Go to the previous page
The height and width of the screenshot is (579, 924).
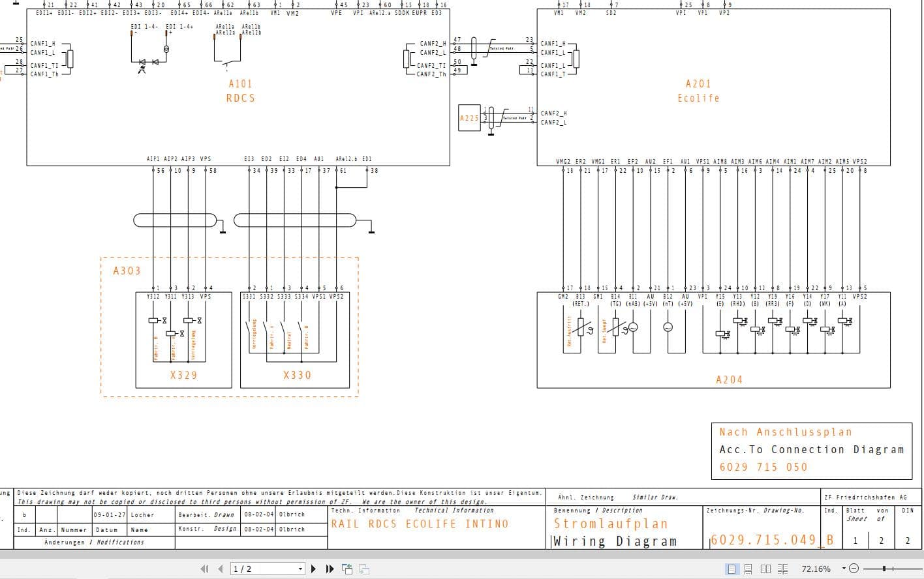point(221,569)
